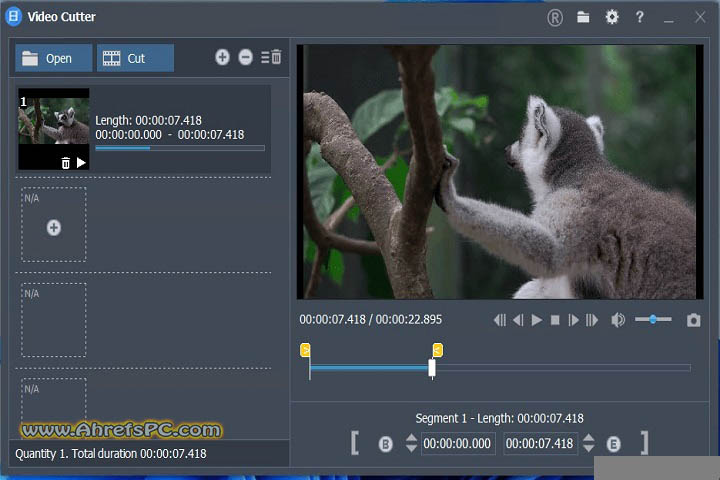Screen dimensions: 720x480
Task: Open settings via the gear icon
Action: pos(612,17)
